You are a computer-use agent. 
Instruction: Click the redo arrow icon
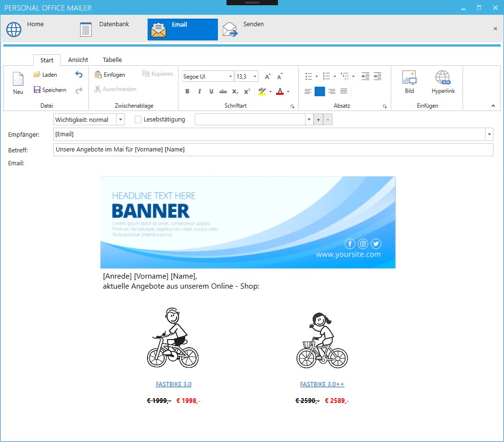79,90
